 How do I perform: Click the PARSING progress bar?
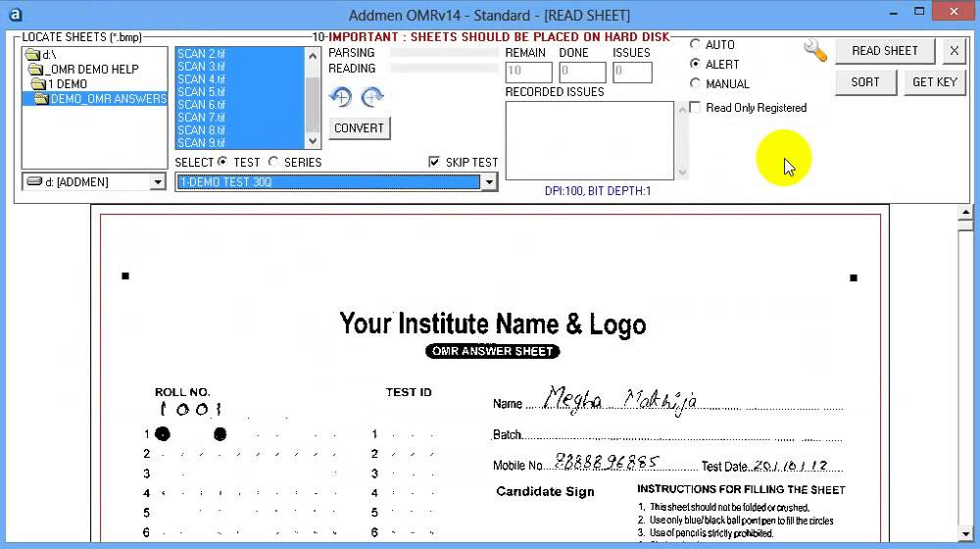point(444,53)
